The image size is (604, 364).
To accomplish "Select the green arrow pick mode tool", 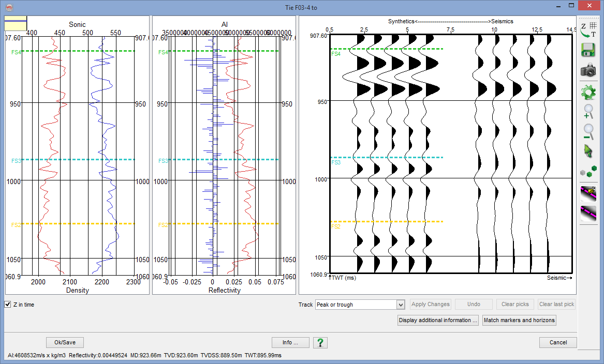I will (x=588, y=151).
